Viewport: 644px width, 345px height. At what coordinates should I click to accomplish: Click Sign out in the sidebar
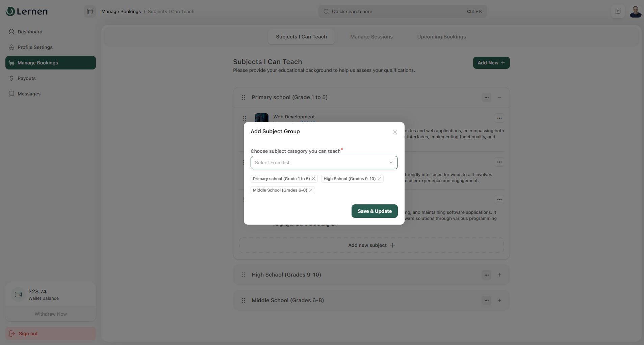pos(28,334)
